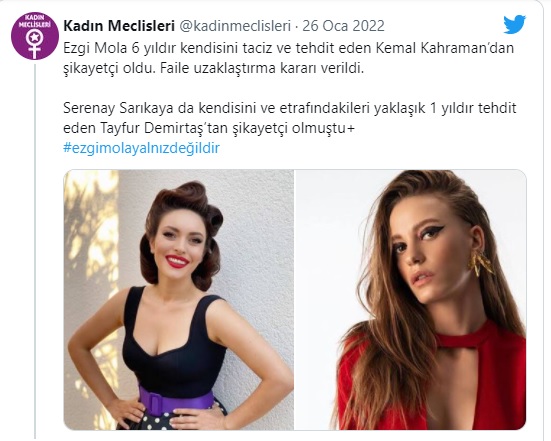Open the left photo of woman in black top
551x441 pixels.
point(179,300)
